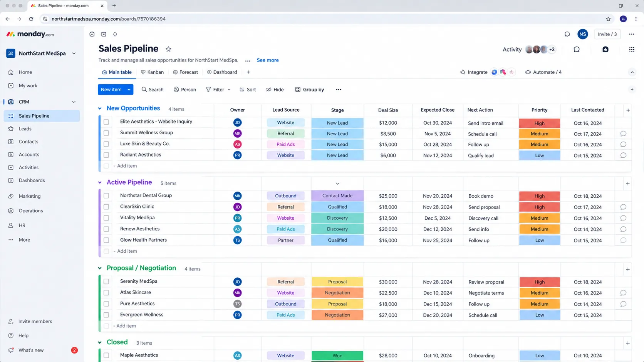Click the Won stage cell for Maple Aesthetics
This screenshot has height=362, width=644.
tap(337, 355)
